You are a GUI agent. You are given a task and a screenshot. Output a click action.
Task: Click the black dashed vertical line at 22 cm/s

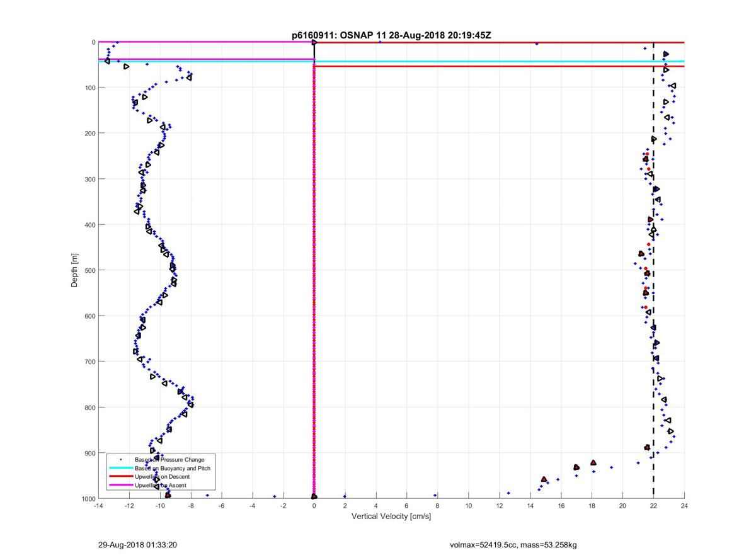[653, 270]
